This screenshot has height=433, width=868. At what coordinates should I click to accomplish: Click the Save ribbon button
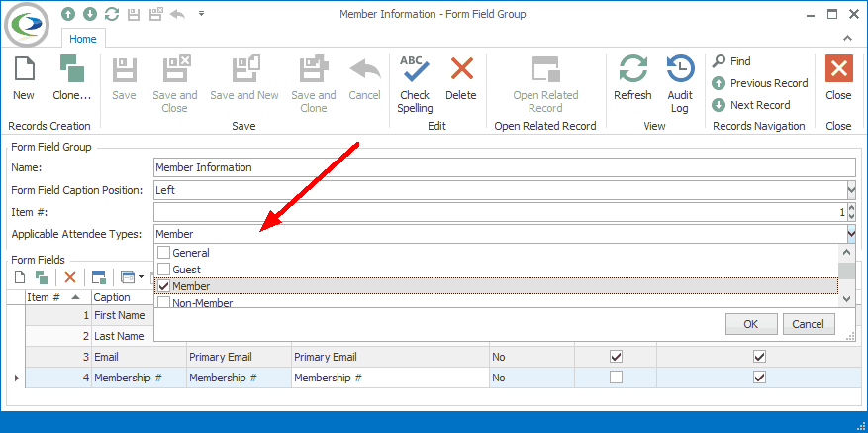[x=124, y=79]
